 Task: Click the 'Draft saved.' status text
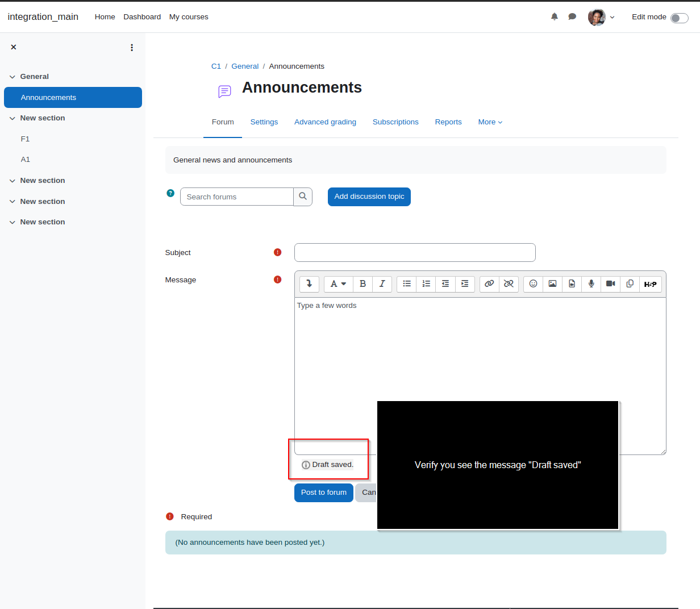point(333,465)
